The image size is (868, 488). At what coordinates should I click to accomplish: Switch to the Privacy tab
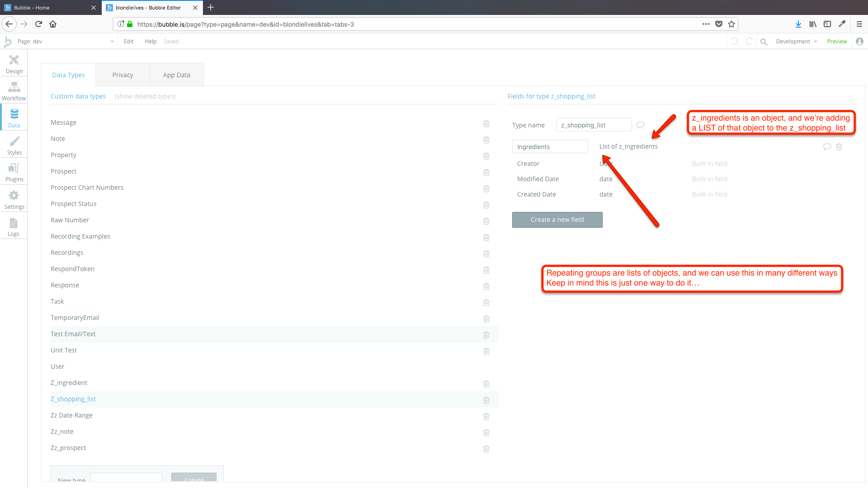tap(123, 75)
